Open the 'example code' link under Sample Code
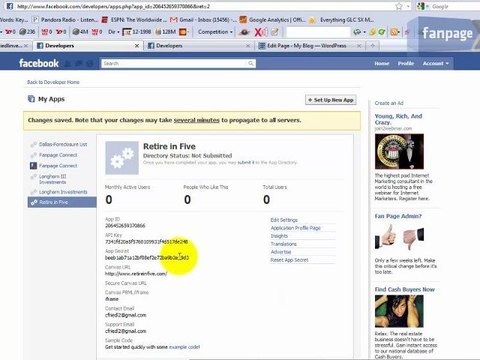Image resolution: width=480 pixels, height=360 pixels. pyautogui.click(x=184, y=347)
